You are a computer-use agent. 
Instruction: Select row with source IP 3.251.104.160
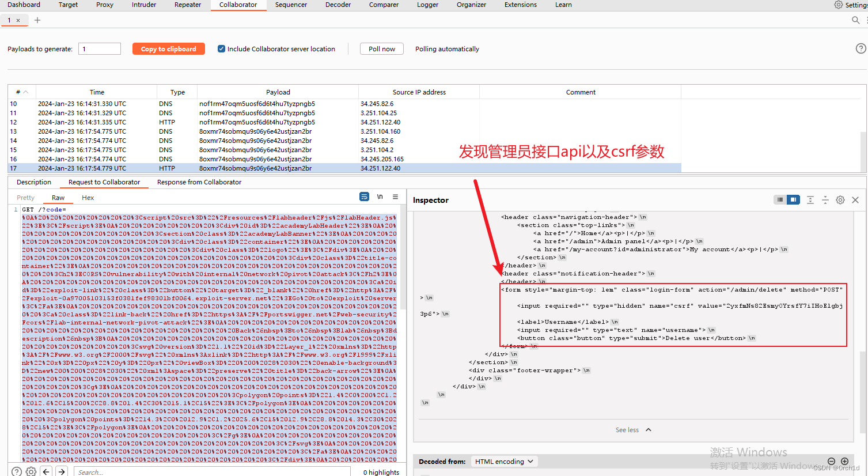click(x=344, y=131)
